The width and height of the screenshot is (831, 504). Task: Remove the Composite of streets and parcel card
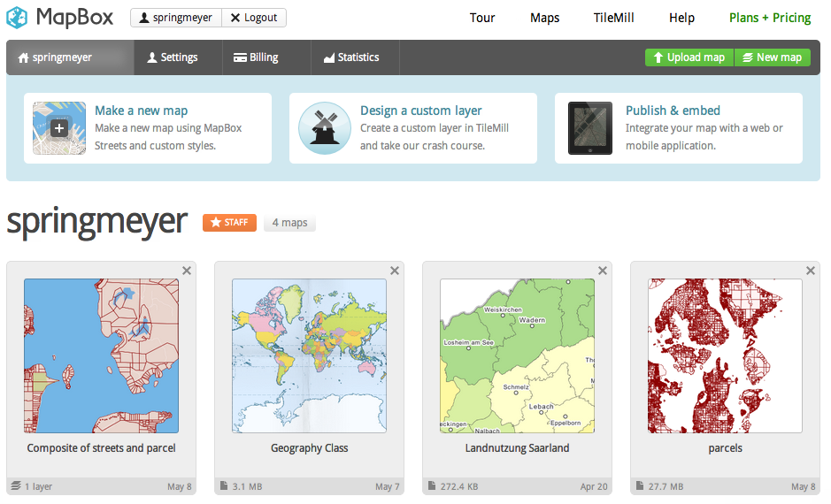click(187, 271)
